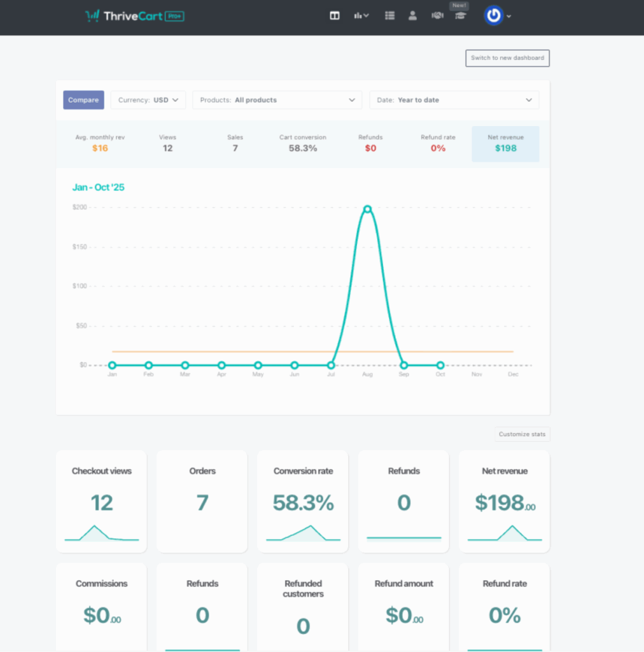Click the Checkout views stat card
Image resolution: width=644 pixels, height=652 pixels.
pyautogui.click(x=101, y=501)
